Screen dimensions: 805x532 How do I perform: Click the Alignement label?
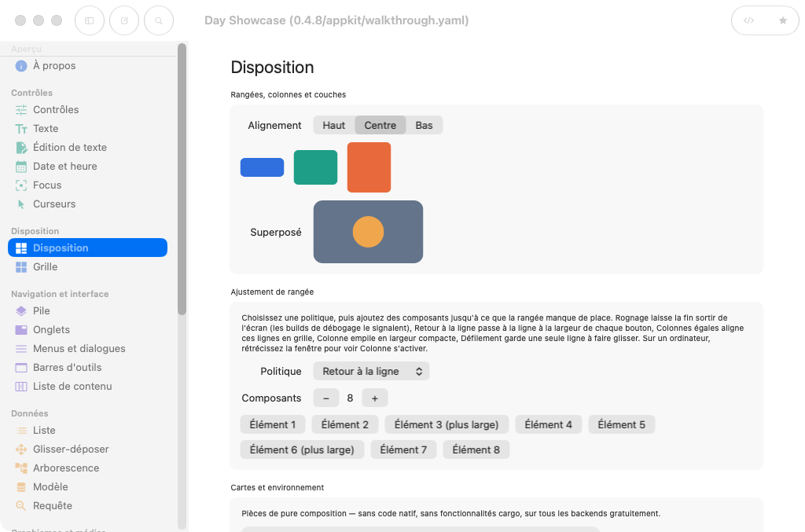click(x=274, y=126)
